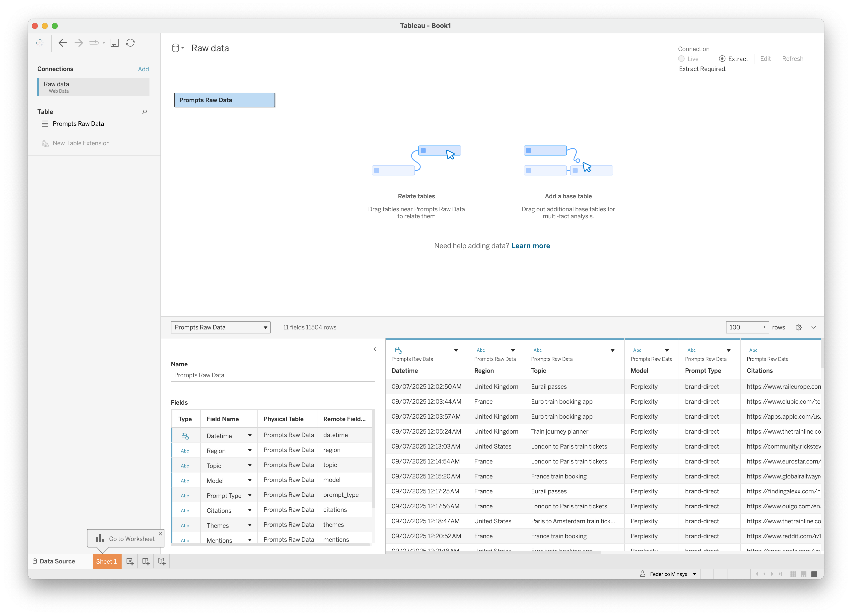The width and height of the screenshot is (852, 616).
Task: Click the data source cylinder icon beside Raw data
Action: tap(175, 48)
